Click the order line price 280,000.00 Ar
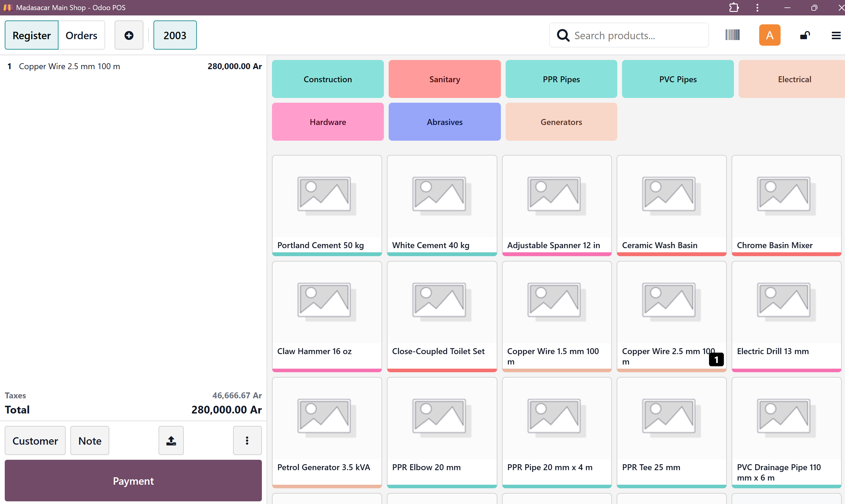 tap(235, 66)
